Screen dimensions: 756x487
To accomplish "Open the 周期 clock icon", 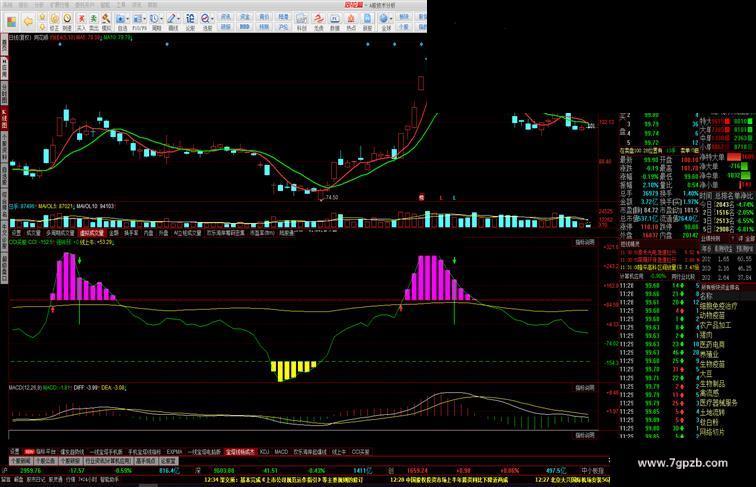I will 154,21.
